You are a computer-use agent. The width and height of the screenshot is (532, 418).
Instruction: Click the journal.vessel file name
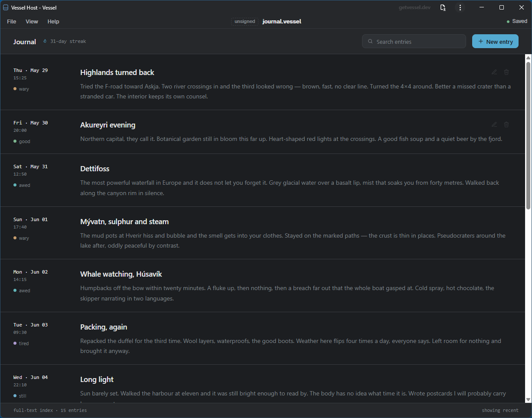click(x=282, y=21)
